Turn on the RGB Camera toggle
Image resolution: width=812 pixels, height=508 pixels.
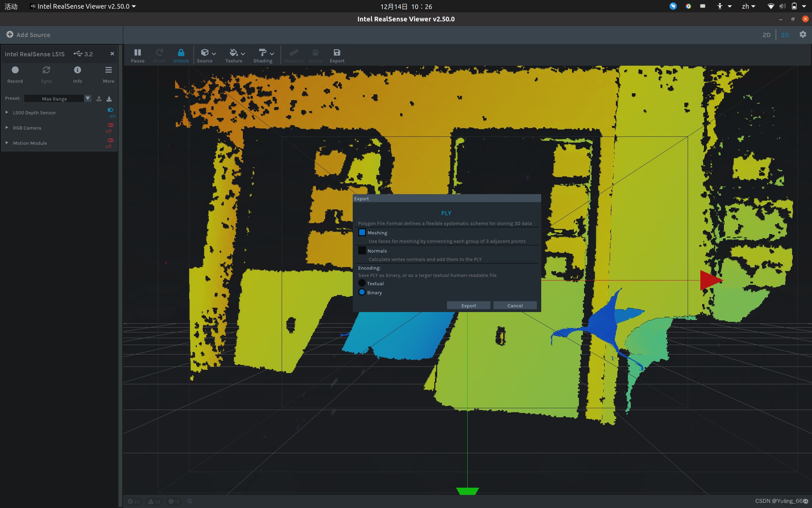[111, 125]
